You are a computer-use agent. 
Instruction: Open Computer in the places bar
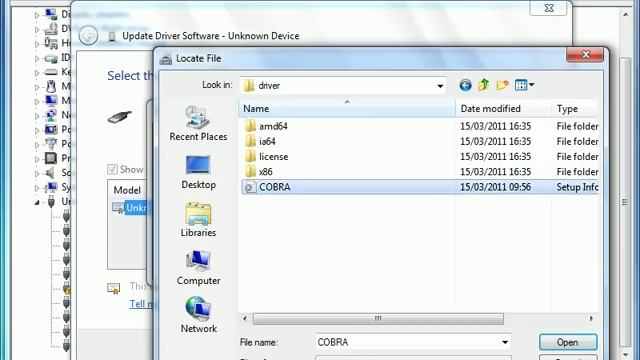coord(198,268)
